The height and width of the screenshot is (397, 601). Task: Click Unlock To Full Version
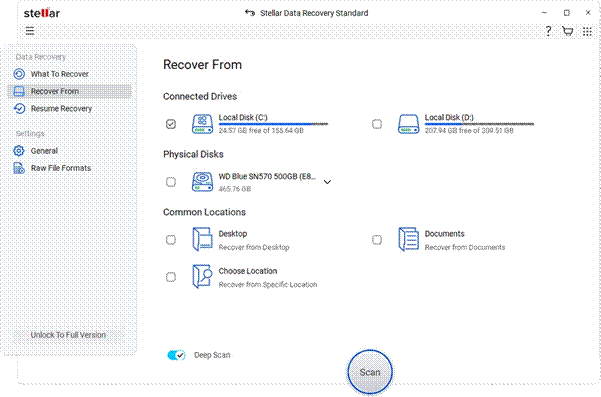click(x=68, y=335)
